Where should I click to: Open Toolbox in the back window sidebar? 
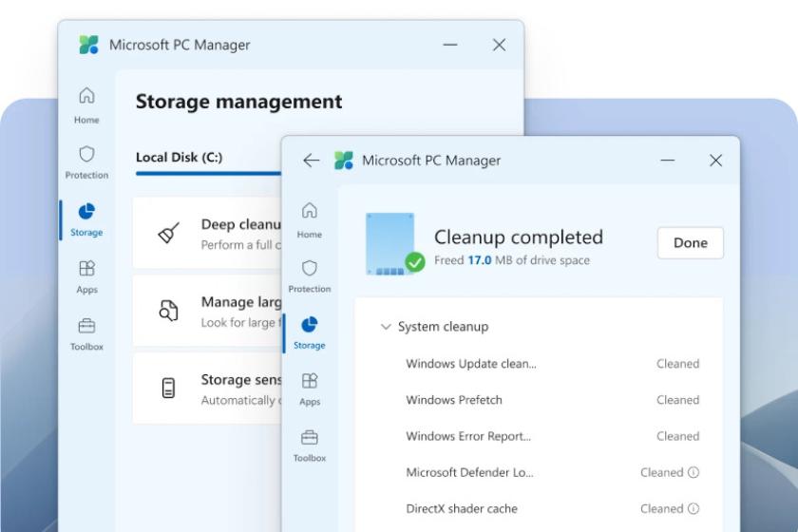click(86, 334)
